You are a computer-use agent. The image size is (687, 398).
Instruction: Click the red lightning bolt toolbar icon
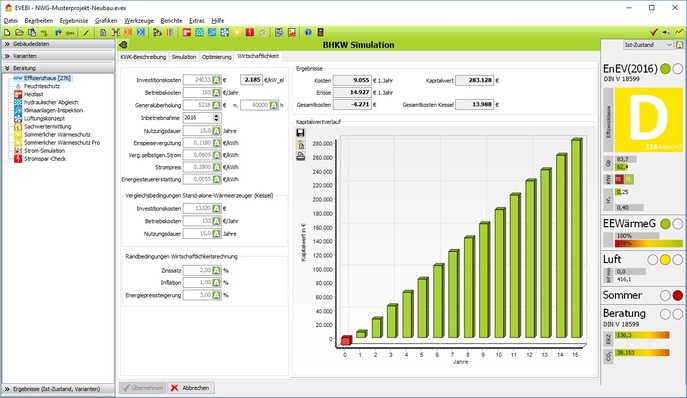[250, 32]
